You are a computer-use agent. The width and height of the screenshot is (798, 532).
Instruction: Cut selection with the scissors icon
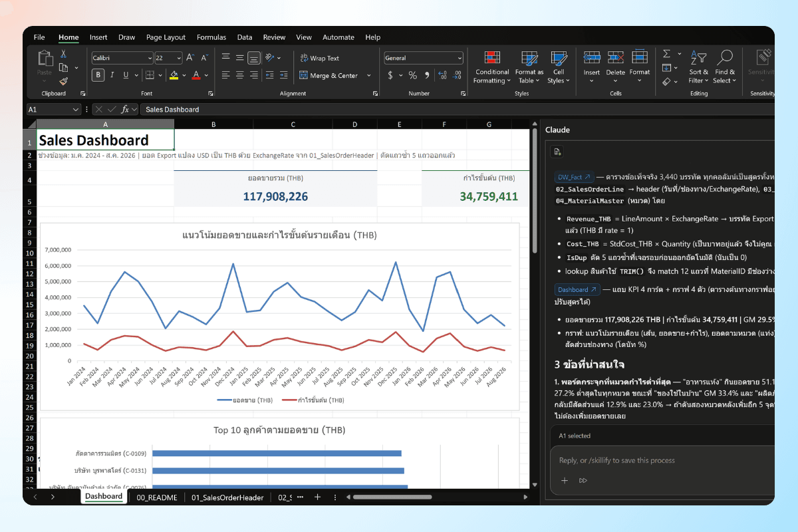63,55
